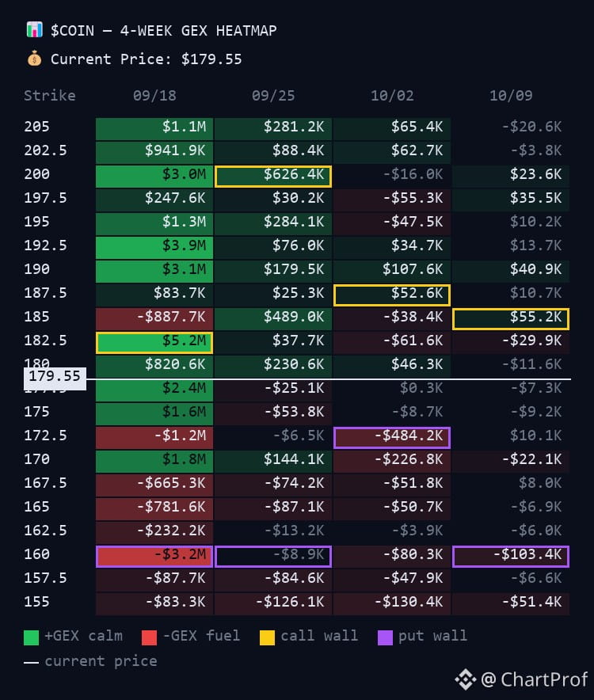Click the $626.4K call wall cell
The width and height of the screenshot is (594, 700).
coord(273,176)
